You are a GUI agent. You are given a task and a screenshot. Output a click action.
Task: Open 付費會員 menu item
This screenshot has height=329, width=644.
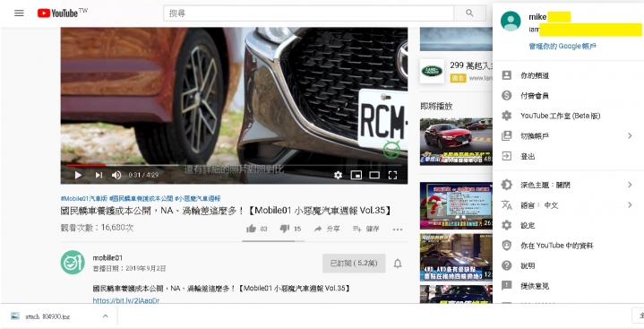click(568, 96)
